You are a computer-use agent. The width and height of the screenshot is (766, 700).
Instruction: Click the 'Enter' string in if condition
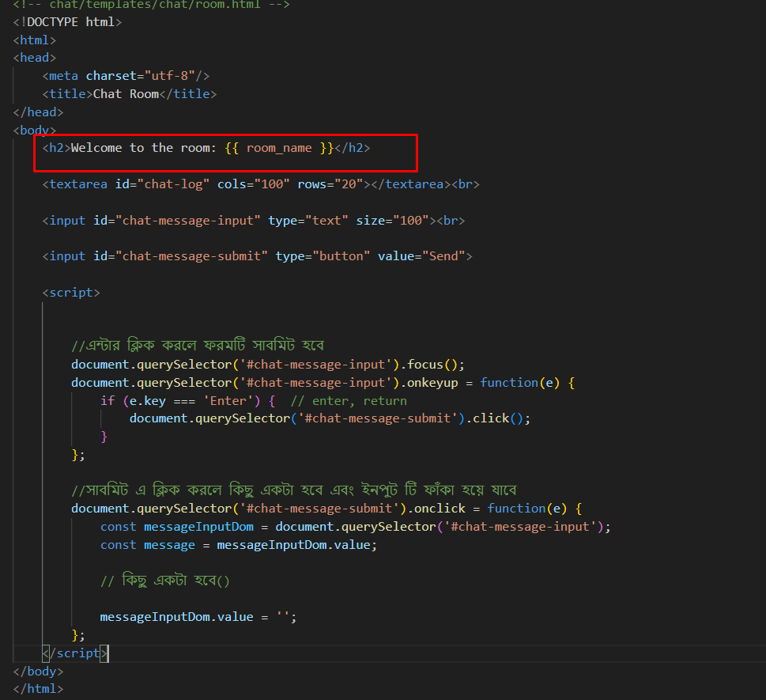click(228, 401)
